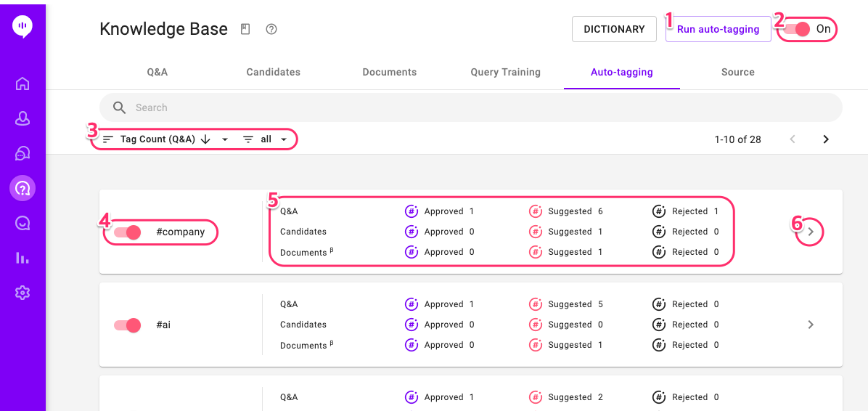Image resolution: width=868 pixels, height=411 pixels.
Task: Click the Search input field
Action: [470, 107]
